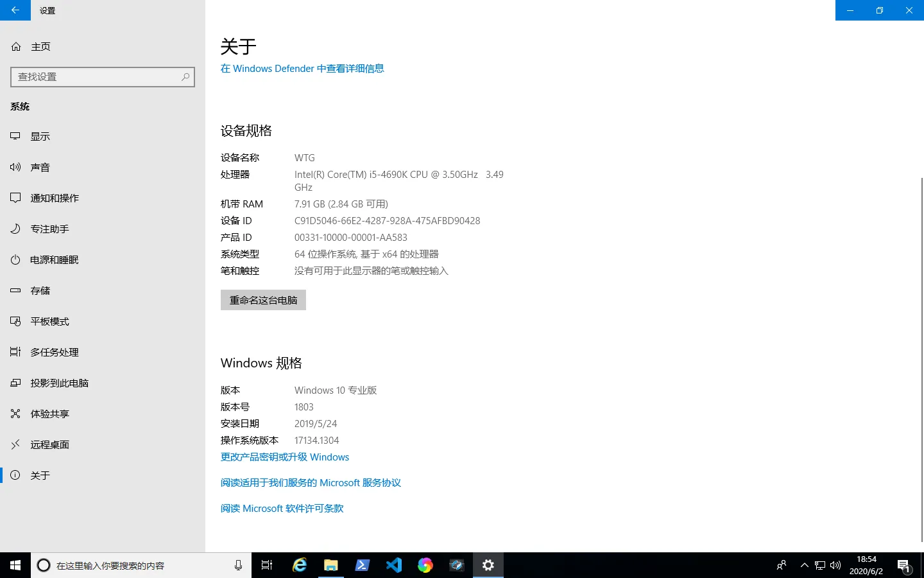924x578 pixels.
Task: Expand the hidden system tray icons
Action: click(x=805, y=565)
